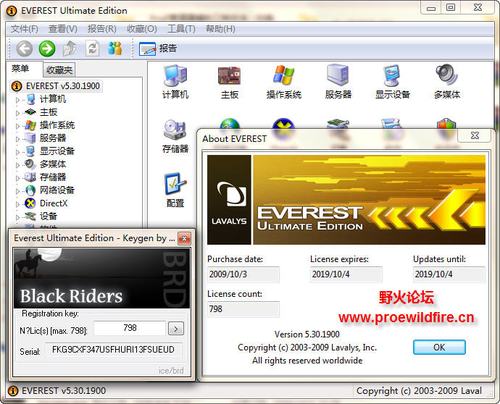This screenshot has width=500, height=404.
Task: Expand the 存储器 tree node
Action: 18,177
